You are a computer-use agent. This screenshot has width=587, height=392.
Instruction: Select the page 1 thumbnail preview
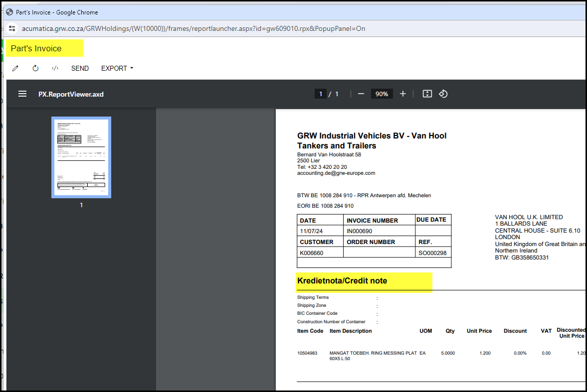point(81,157)
